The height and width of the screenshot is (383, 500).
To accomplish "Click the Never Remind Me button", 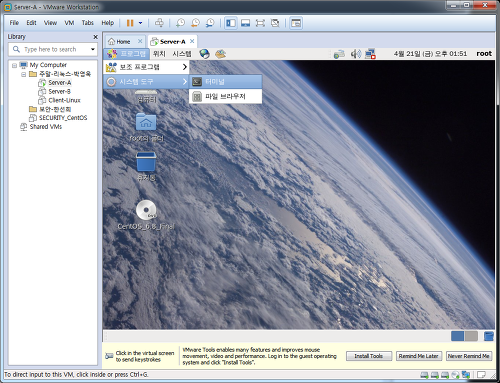I will point(468,356).
